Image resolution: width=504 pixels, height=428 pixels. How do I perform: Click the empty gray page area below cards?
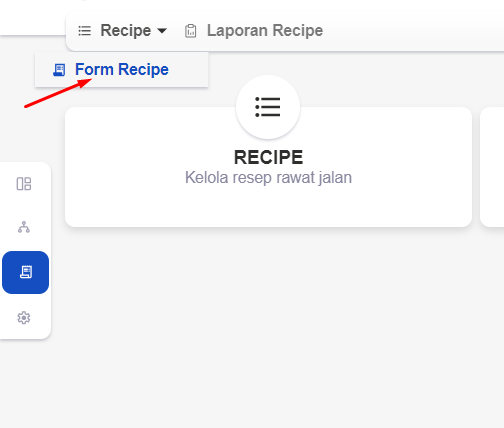[x=268, y=320]
